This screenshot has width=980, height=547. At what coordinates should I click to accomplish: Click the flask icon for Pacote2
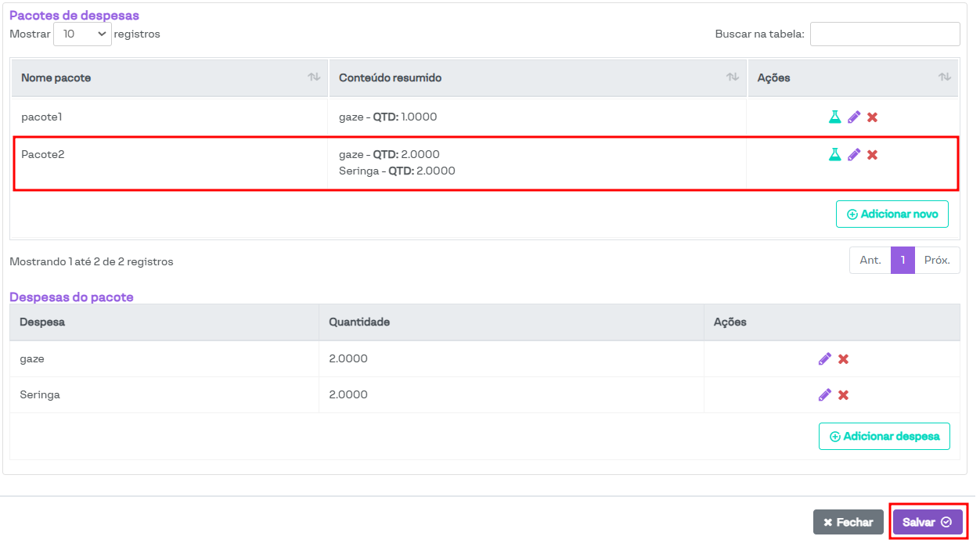(x=834, y=154)
